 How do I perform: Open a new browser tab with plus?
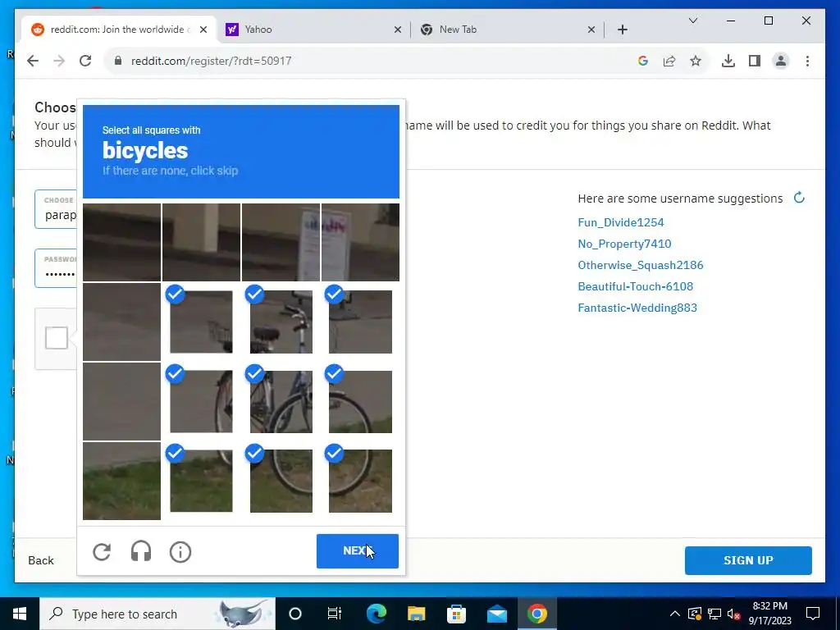(x=622, y=30)
